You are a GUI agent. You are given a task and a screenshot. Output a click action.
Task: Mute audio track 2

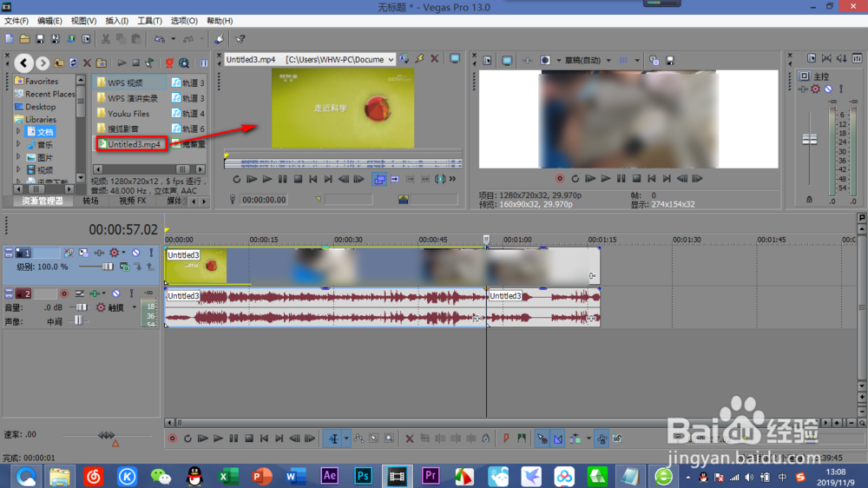[x=115, y=293]
